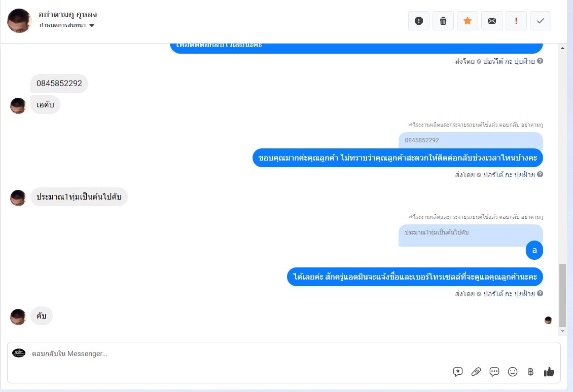Image resolution: width=573 pixels, height=392 pixels.
Task: Click the scrollbar down arrow
Action: 562,331
